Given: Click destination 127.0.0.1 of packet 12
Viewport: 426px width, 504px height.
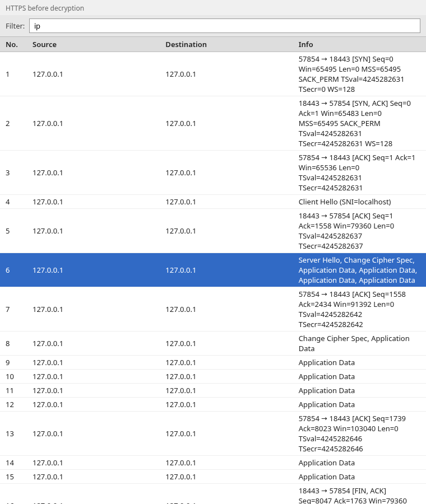Looking at the screenshot, I should pyautogui.click(x=181, y=405).
